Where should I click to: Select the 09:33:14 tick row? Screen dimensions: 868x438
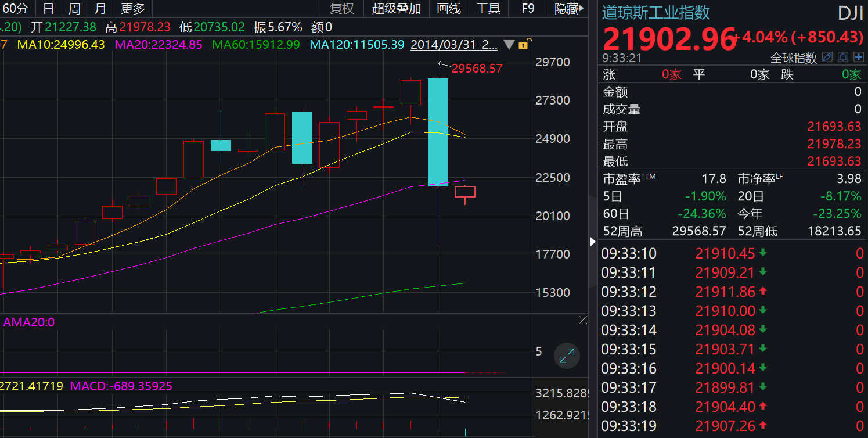tap(733, 330)
